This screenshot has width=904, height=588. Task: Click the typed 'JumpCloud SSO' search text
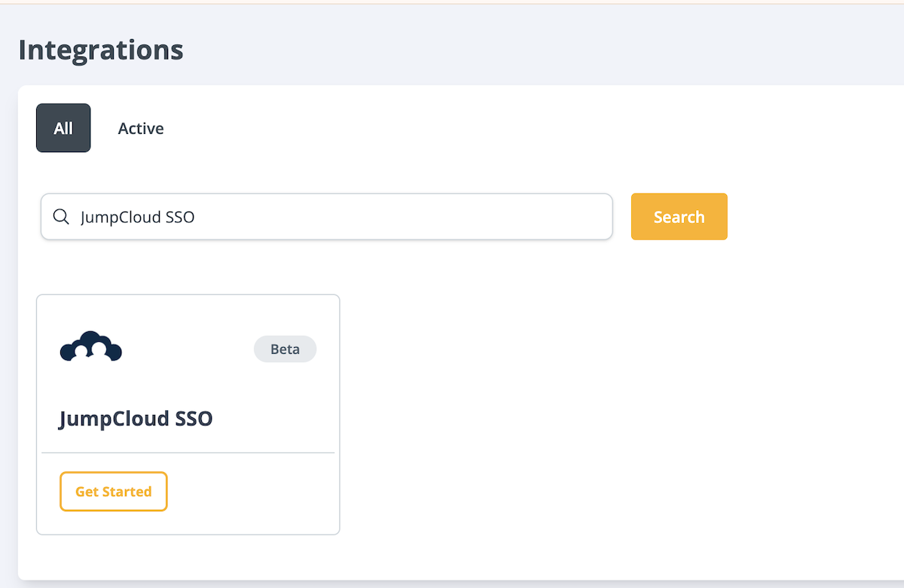[138, 217]
